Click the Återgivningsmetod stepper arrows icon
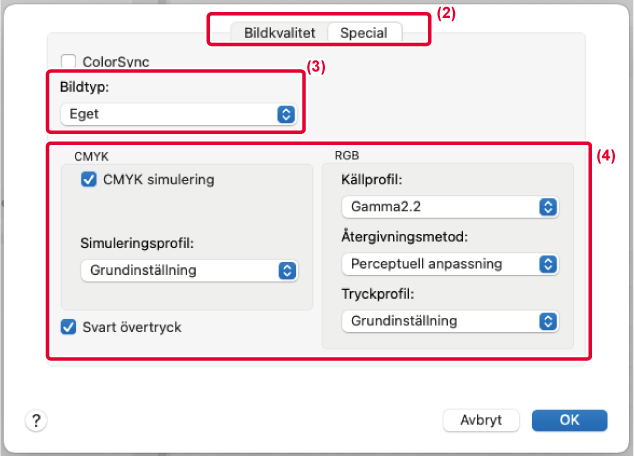634x456 pixels. (548, 264)
